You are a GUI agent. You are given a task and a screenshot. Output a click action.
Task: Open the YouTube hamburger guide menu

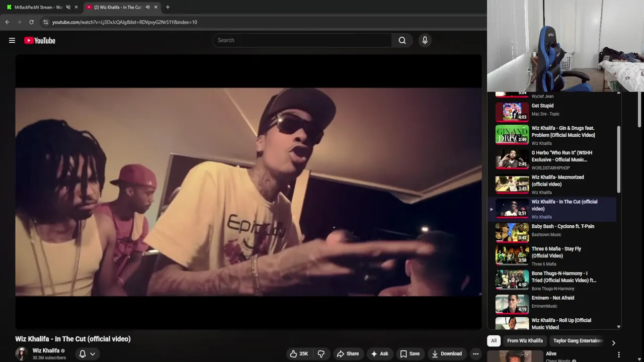(12, 40)
